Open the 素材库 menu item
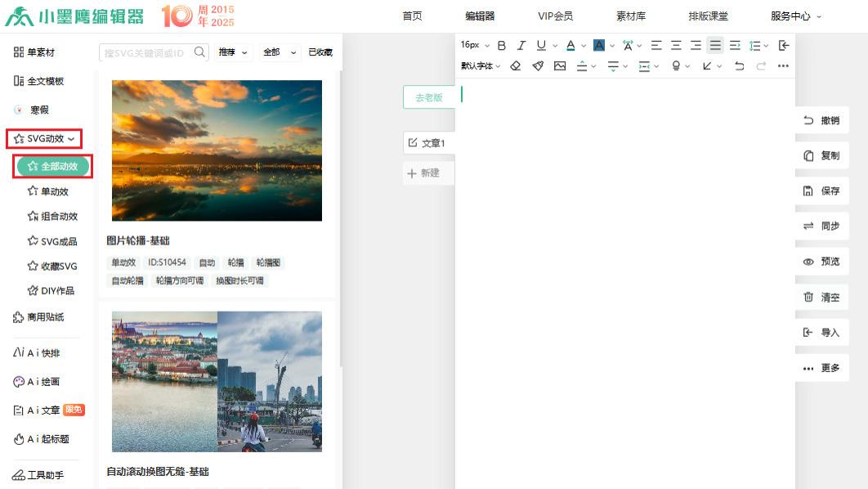This screenshot has width=868, height=489. click(x=630, y=16)
